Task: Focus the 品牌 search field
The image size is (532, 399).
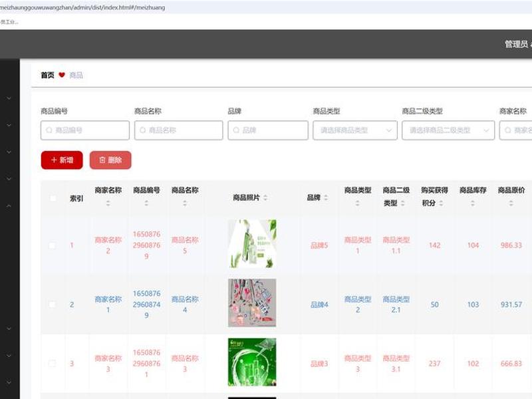Action: point(268,130)
